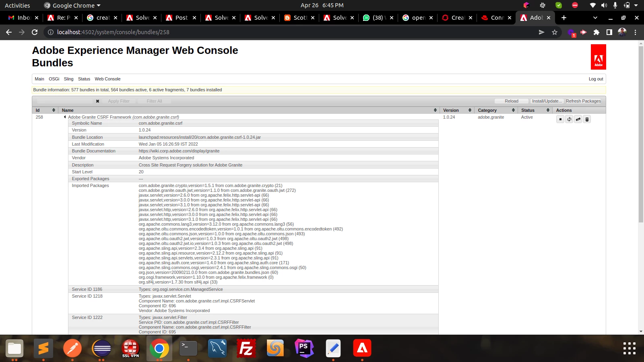The width and height of the screenshot is (644, 362).
Task: Refresh package imports for bundle 258
Action: [569, 119]
